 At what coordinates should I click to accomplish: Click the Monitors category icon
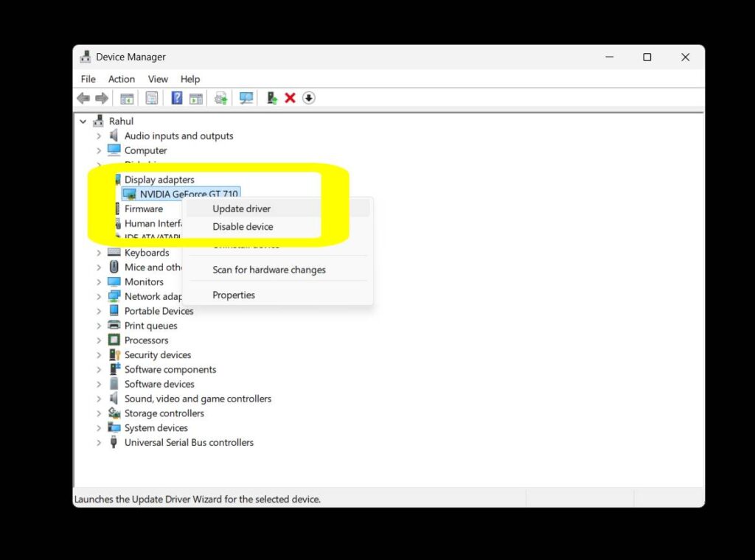(x=114, y=281)
